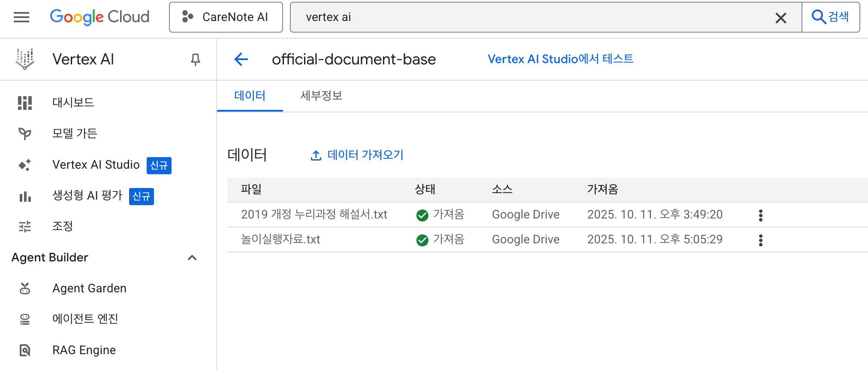
Task: Click the 에이전트 엔진 icon
Action: pyautogui.click(x=25, y=319)
